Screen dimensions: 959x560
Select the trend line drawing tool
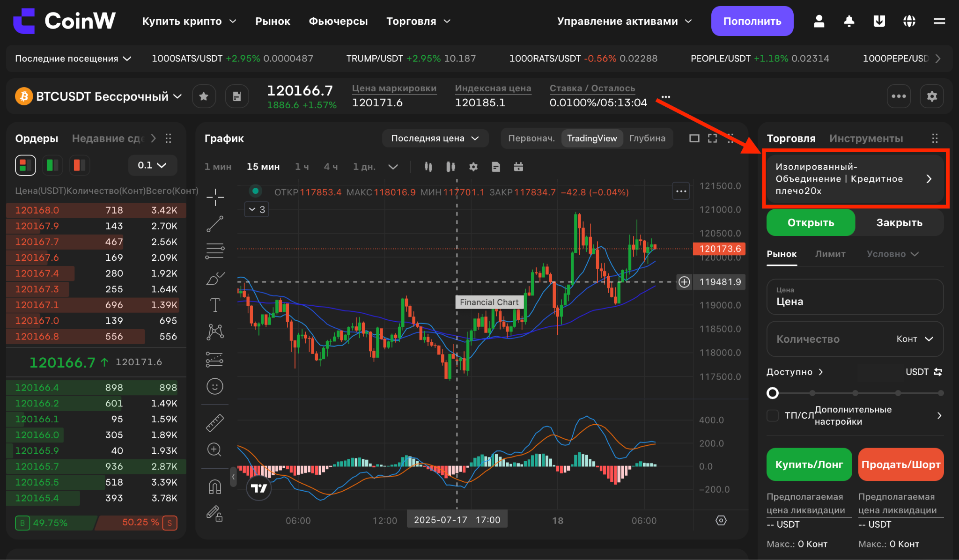point(215,224)
